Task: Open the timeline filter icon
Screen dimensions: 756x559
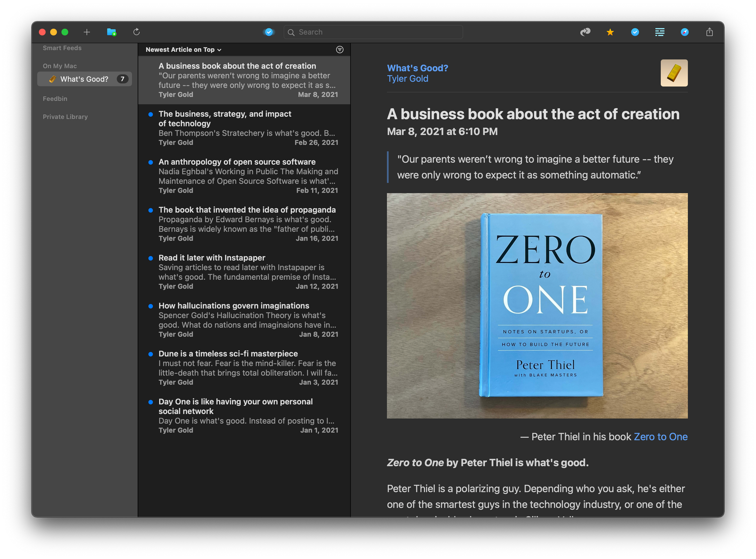Action: tap(339, 49)
